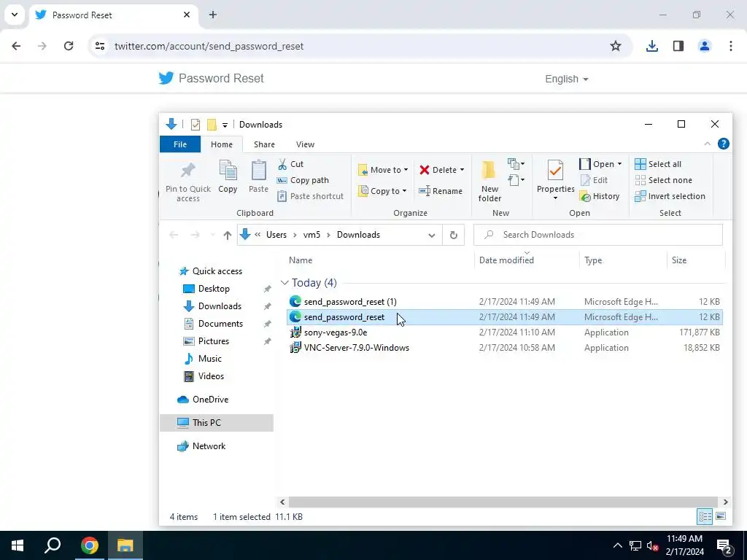Open the Copy to dropdown
Image resolution: width=747 pixels, height=560 pixels.
pyautogui.click(x=382, y=191)
